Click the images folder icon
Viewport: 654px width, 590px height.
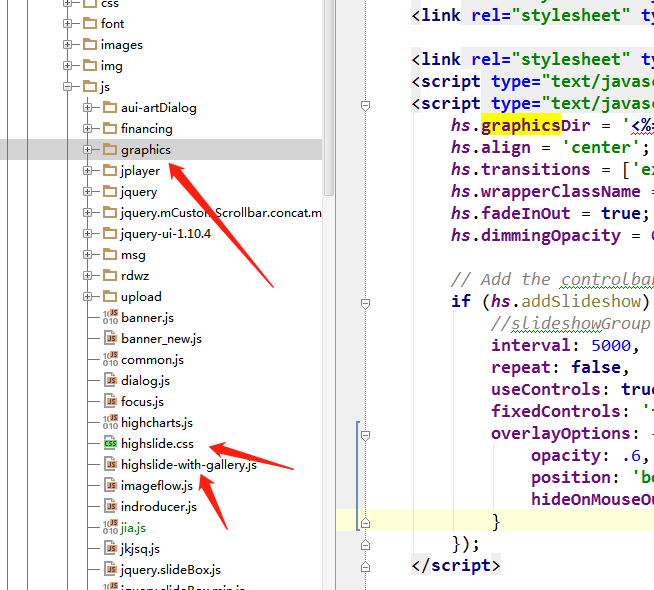pos(90,44)
